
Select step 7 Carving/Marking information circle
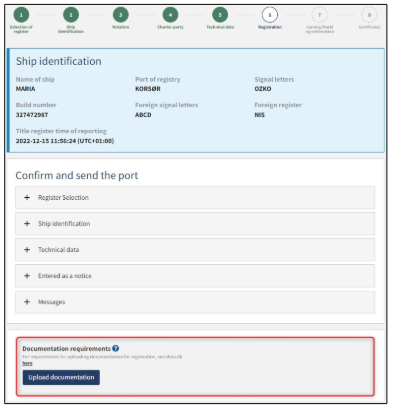pos(319,15)
